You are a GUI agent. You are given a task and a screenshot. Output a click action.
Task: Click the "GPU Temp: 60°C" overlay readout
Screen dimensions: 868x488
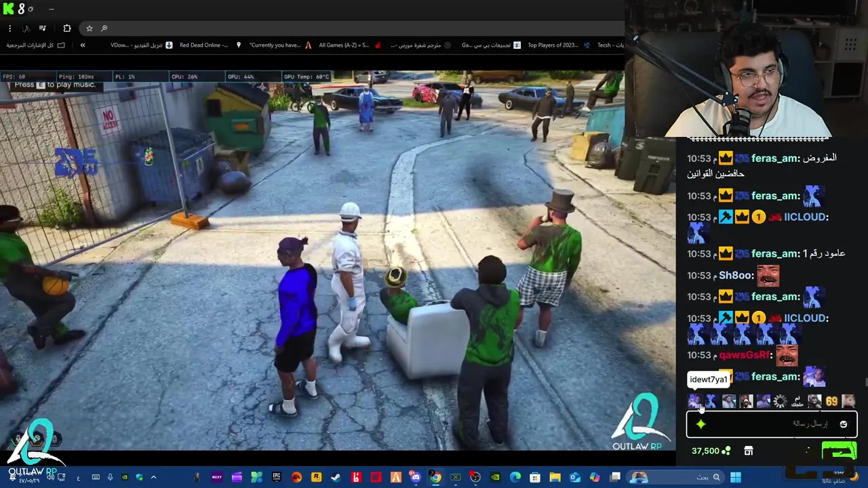[307, 77]
